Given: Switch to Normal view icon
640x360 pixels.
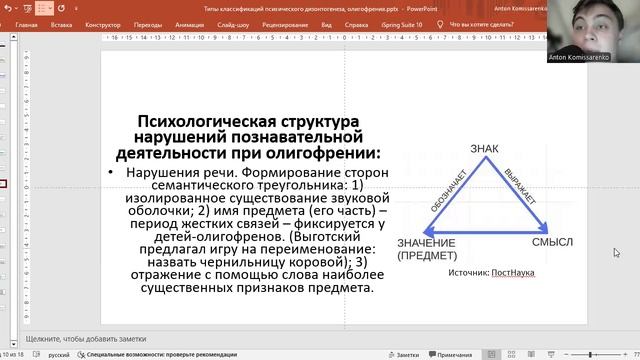Looking at the screenshot, I should click(x=491, y=354).
